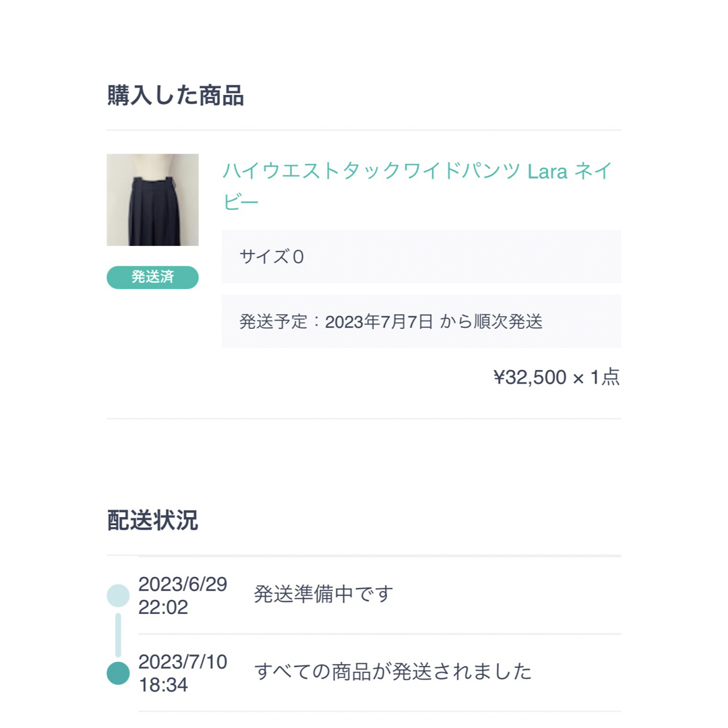Click the 購入した商品 section heading
Screen dimensions: 728x728
pyautogui.click(x=175, y=96)
